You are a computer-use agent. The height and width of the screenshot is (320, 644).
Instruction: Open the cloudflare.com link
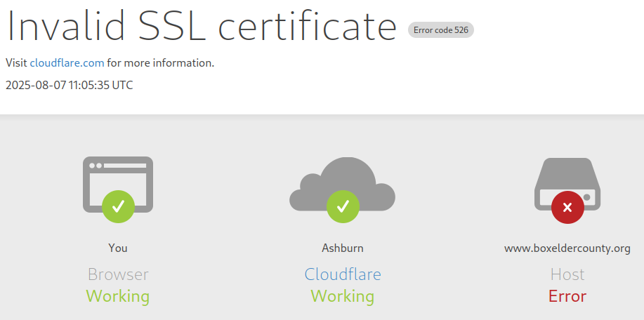click(x=67, y=63)
